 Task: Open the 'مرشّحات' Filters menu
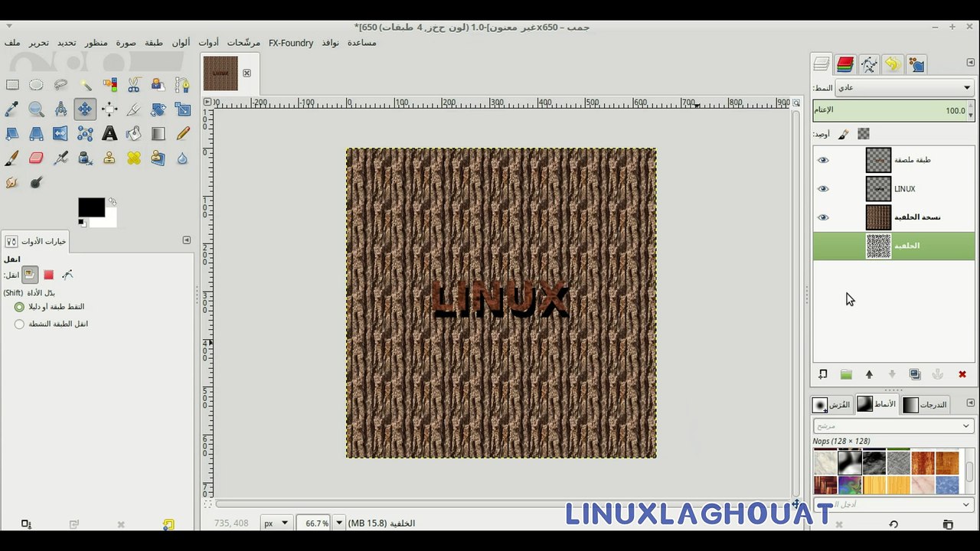(x=243, y=43)
